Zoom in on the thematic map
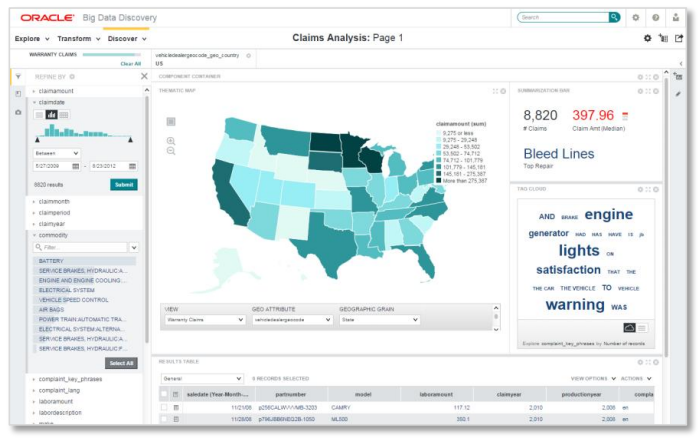The width and height of the screenshot is (698, 438). 170,140
